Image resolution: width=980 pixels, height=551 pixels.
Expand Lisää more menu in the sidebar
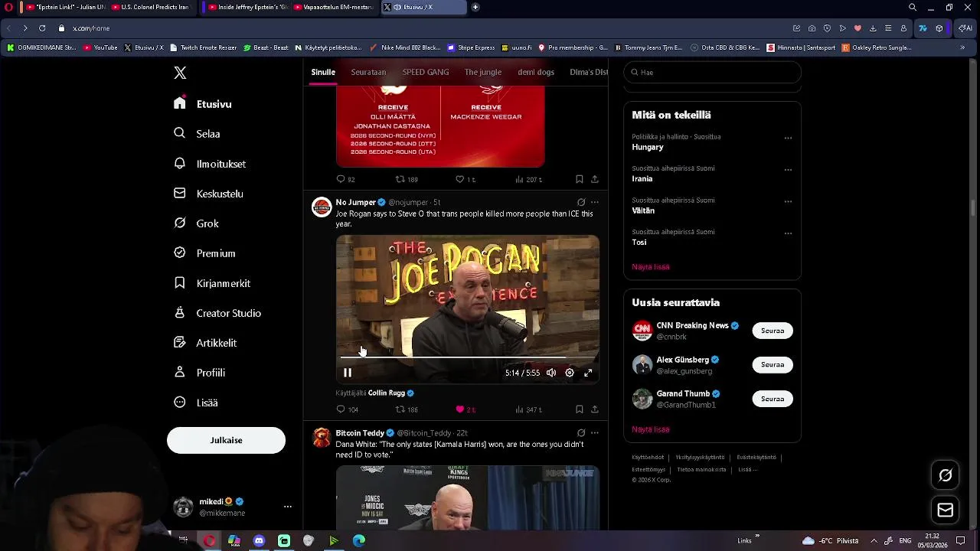click(196, 403)
